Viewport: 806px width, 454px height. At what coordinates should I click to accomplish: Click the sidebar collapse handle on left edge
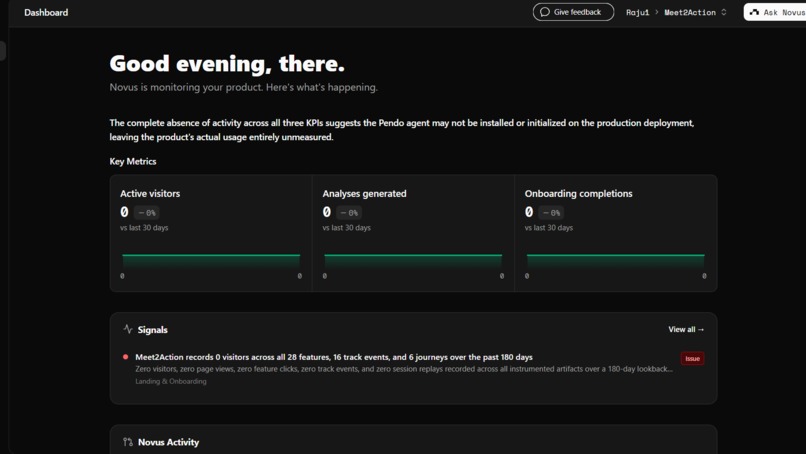(x=3, y=51)
